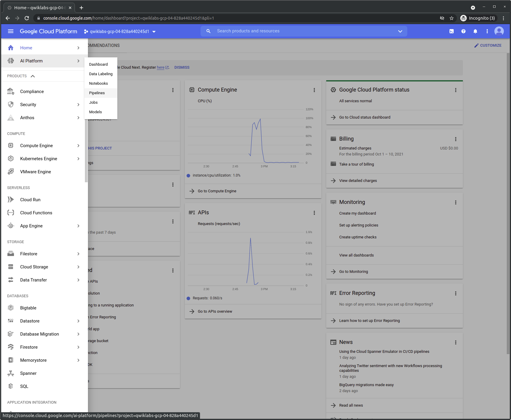
Task: Select Dashboard in AI Platform submenu
Action: click(x=101, y=64)
